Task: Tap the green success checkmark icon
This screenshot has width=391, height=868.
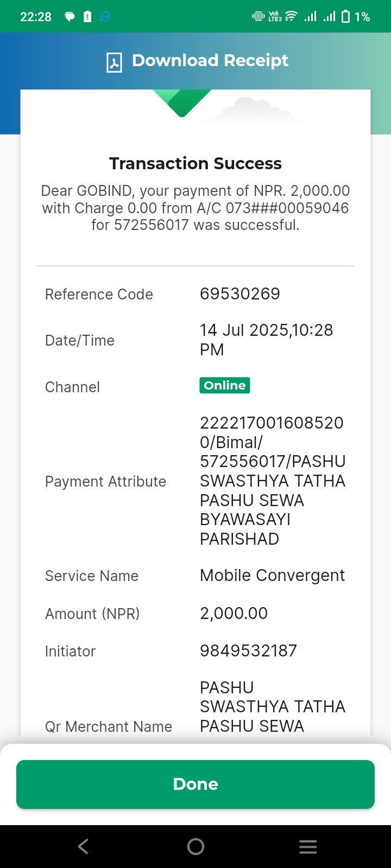Action: coord(182,103)
